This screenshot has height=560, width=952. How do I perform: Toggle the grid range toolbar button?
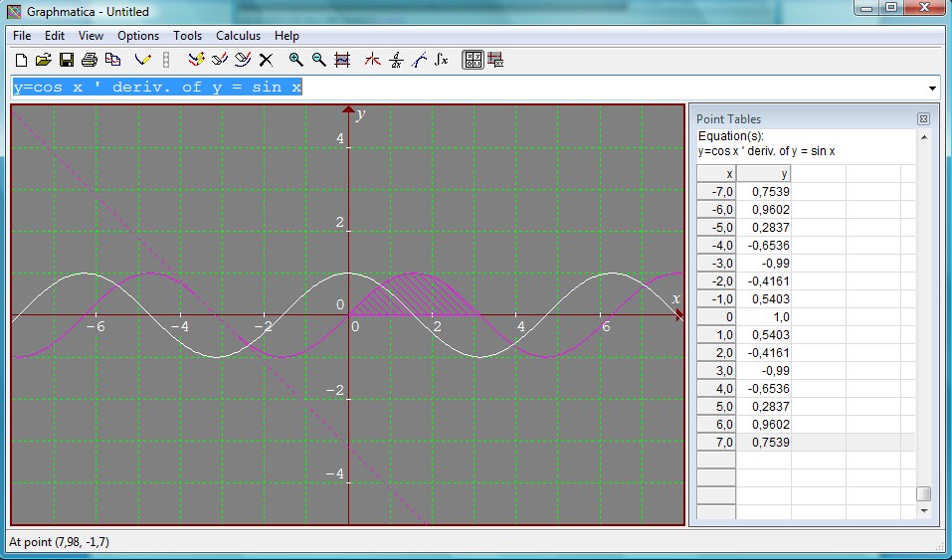[342, 60]
